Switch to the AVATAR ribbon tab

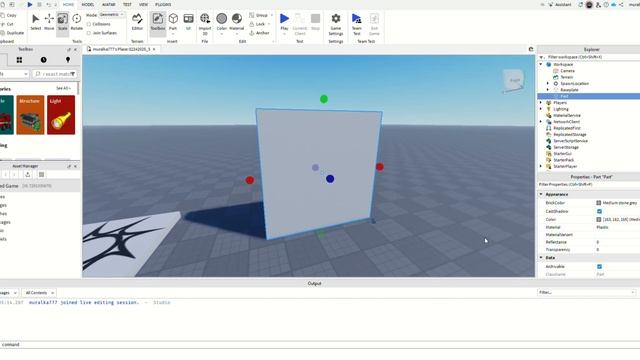click(x=109, y=4)
